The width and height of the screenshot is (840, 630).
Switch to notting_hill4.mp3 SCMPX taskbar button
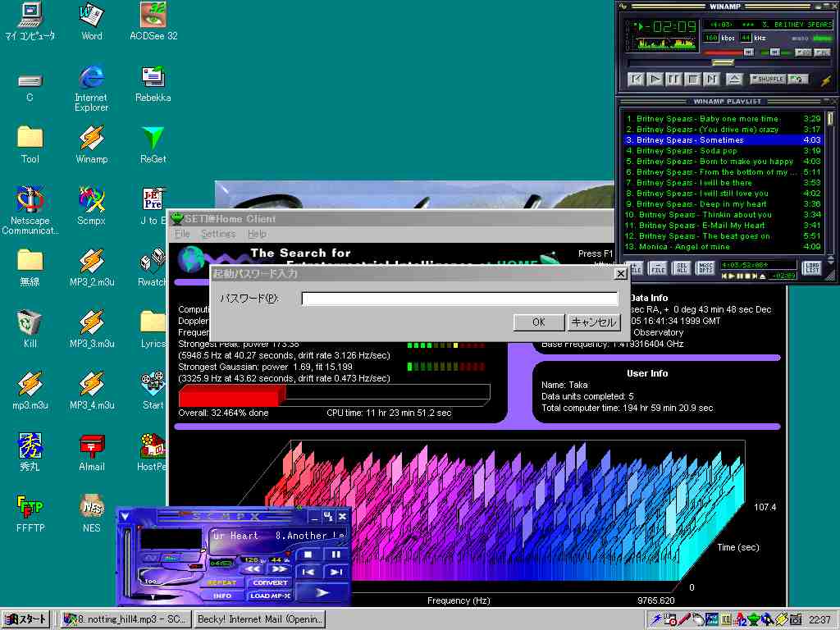125,620
